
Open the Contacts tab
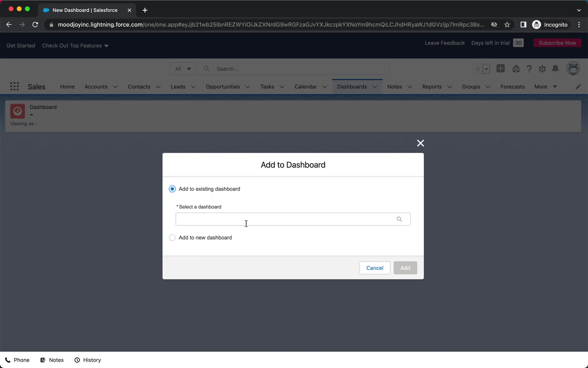[x=139, y=87]
